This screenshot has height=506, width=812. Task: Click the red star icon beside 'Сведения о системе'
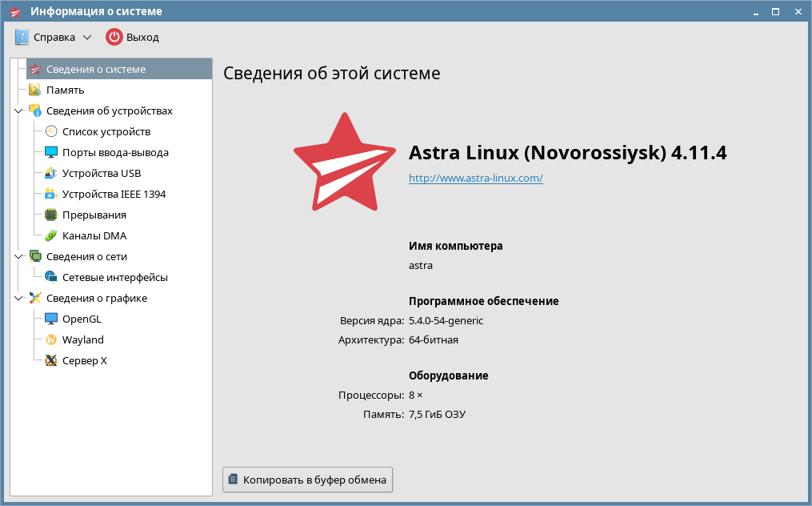click(35, 69)
